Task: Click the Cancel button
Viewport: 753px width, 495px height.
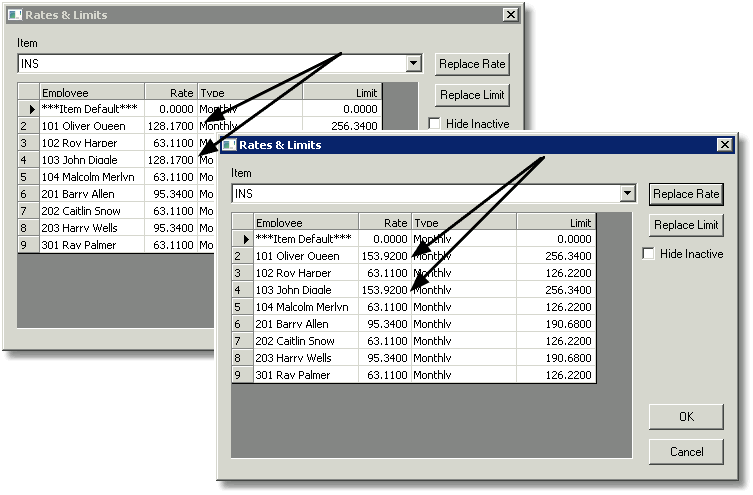Action: pyautogui.click(x=686, y=451)
